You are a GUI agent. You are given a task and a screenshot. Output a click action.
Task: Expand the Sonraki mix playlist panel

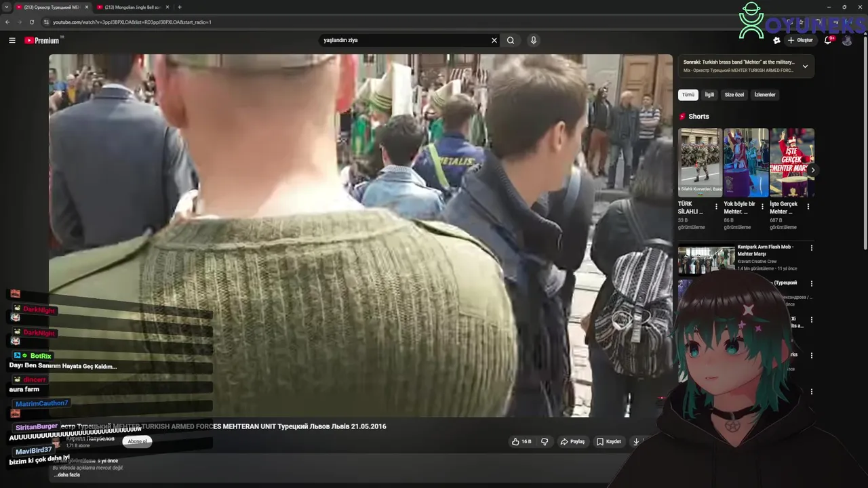tap(805, 66)
